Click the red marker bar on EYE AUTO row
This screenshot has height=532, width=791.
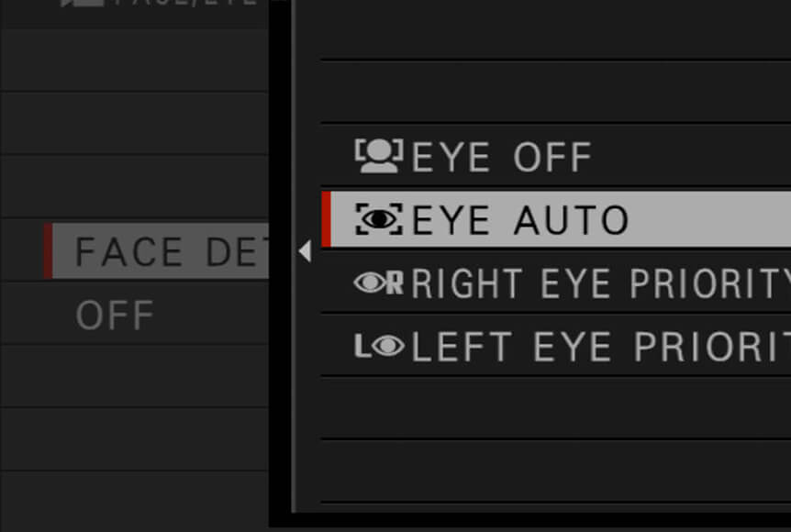pos(327,219)
